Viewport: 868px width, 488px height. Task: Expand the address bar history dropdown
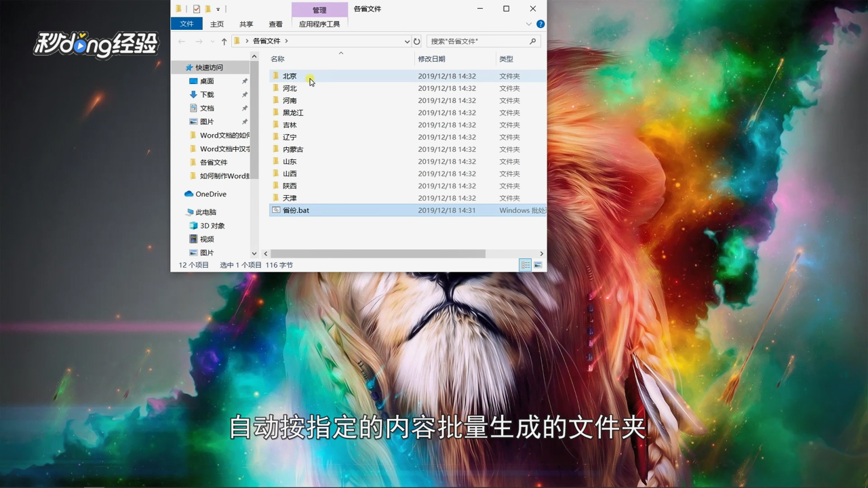point(407,41)
